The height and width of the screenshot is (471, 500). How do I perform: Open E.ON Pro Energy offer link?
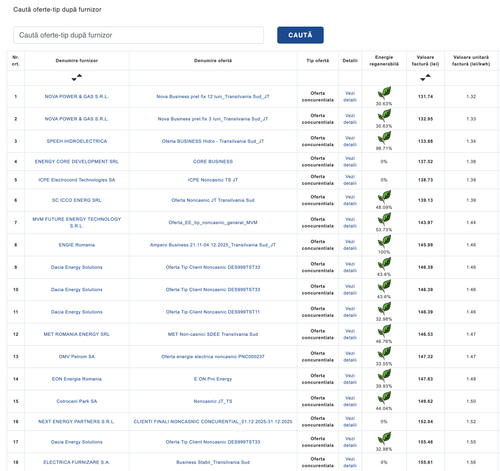point(213,379)
